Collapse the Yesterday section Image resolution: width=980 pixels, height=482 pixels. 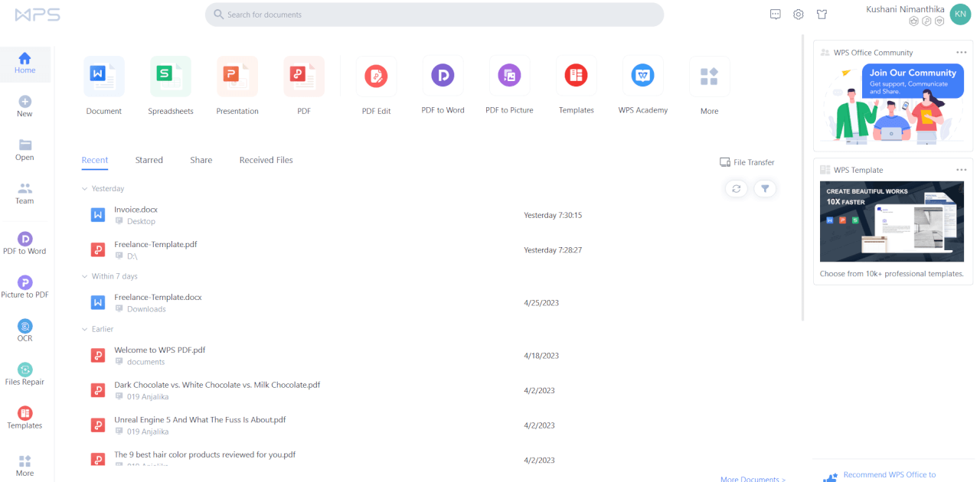(x=84, y=188)
